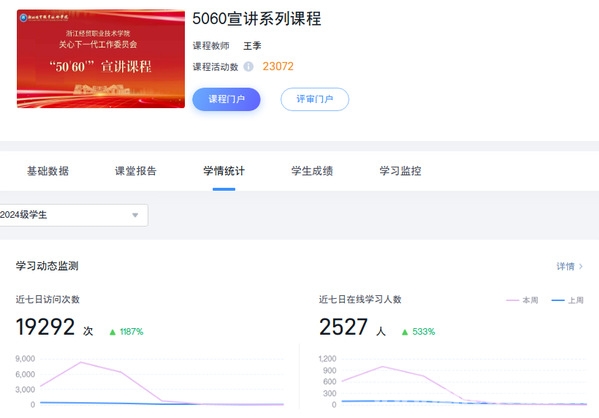Click the peak of the 近七日访问次数 chart
The image size is (599, 418).
(x=81, y=362)
